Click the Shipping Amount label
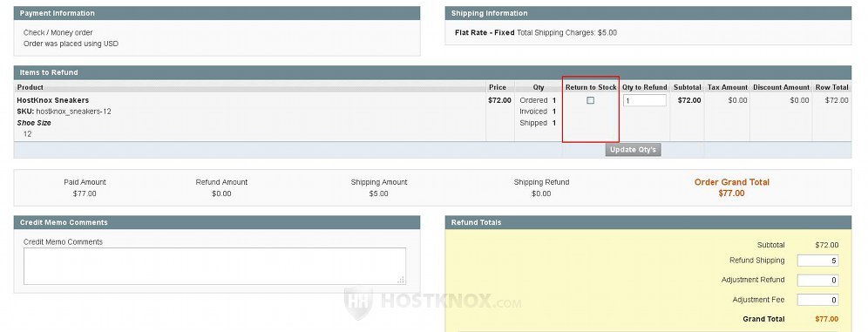The width and height of the screenshot is (868, 332). click(378, 182)
